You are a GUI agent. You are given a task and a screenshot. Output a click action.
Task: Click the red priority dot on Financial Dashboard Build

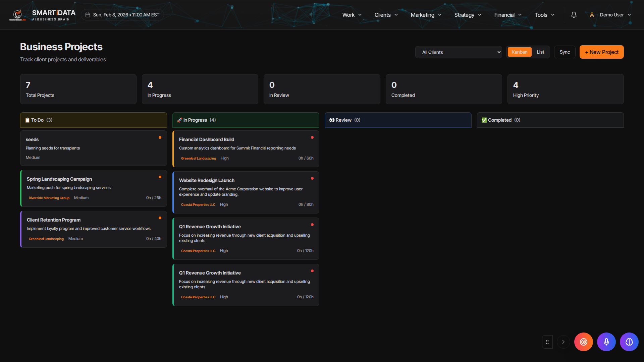(312, 137)
